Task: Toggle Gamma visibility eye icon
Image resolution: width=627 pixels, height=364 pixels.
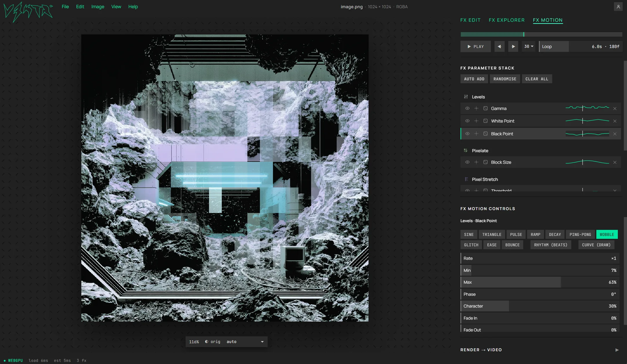Action: (467, 108)
